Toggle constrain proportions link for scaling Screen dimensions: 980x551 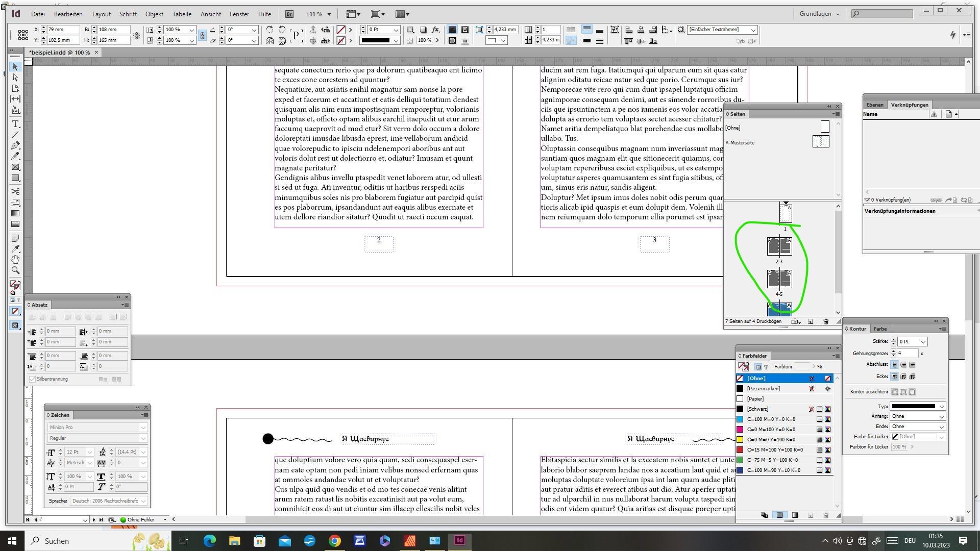click(202, 35)
